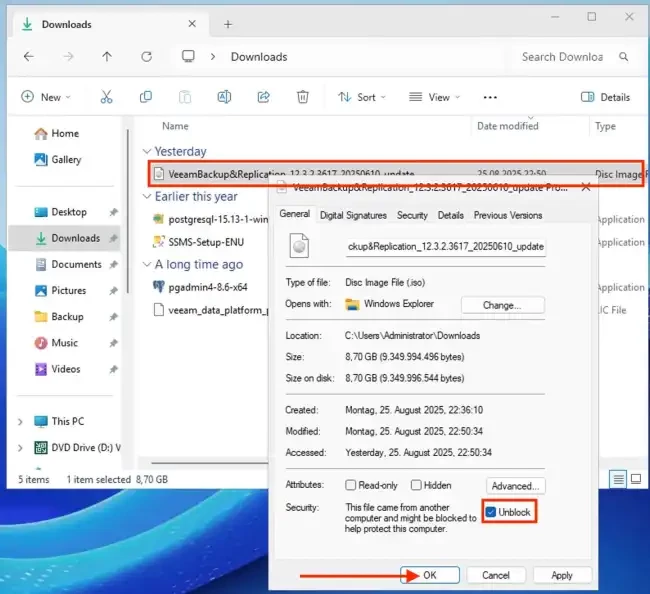Open Gallery in the navigation pane
Image resolution: width=650 pixels, height=594 pixels.
58,160
